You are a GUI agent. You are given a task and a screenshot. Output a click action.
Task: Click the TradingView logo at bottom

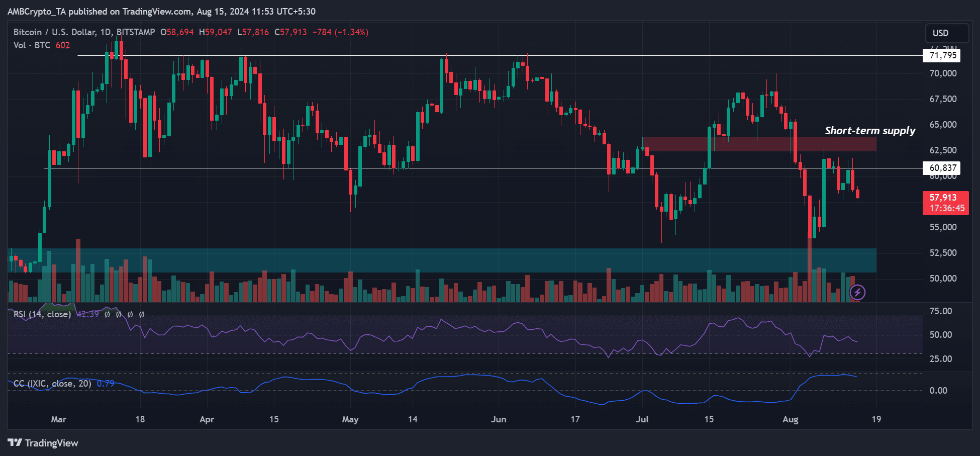(x=43, y=443)
